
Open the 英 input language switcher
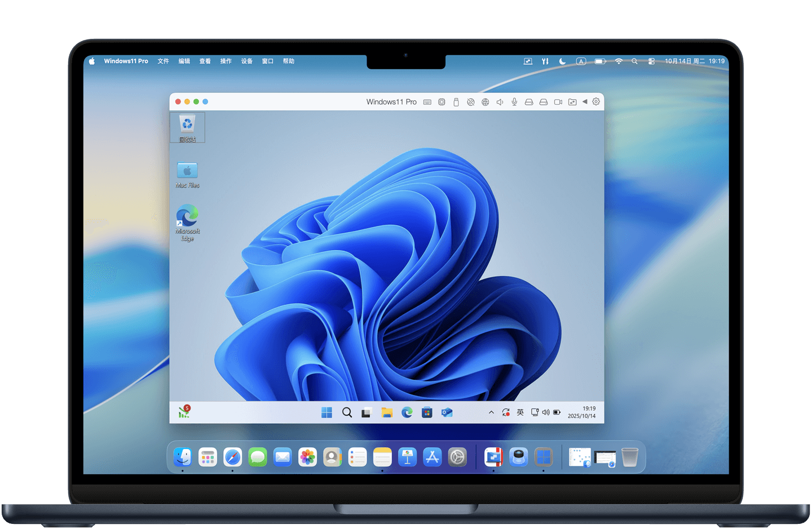click(520, 412)
